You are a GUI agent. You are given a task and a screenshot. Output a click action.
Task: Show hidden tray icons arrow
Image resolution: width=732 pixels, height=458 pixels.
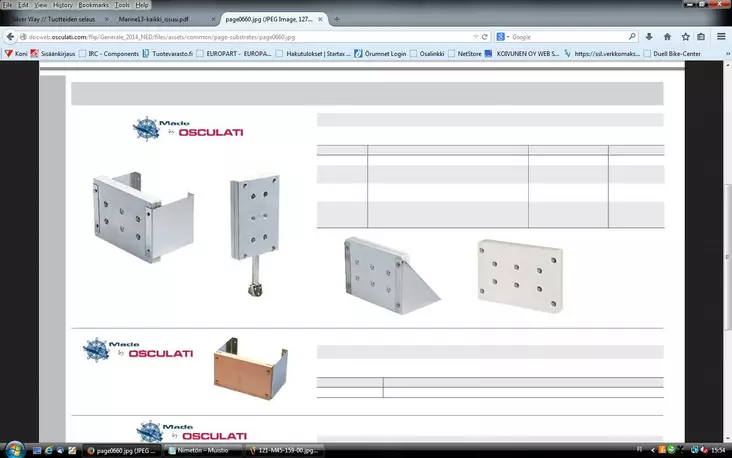[x=653, y=450]
